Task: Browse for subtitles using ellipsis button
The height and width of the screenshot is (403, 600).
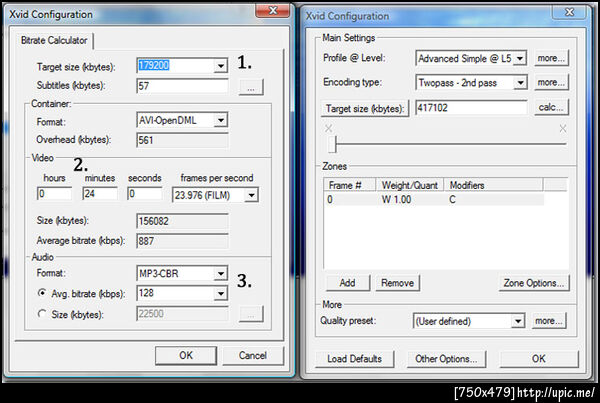Action: coord(251,87)
